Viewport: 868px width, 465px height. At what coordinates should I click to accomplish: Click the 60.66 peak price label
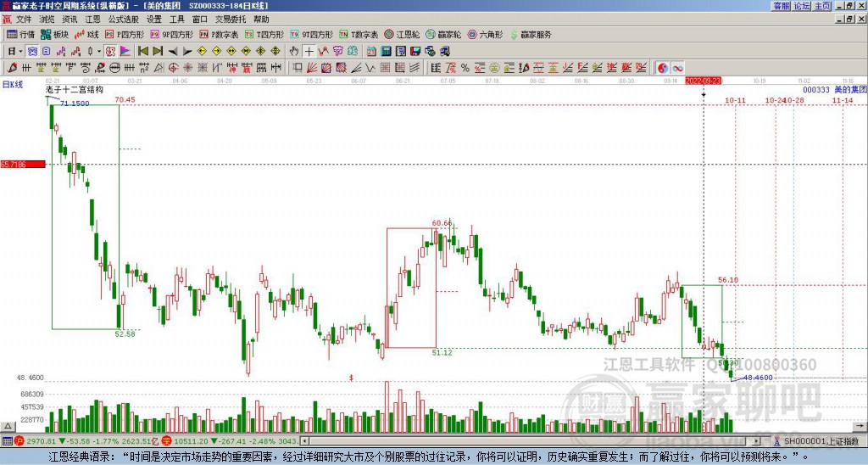(442, 223)
